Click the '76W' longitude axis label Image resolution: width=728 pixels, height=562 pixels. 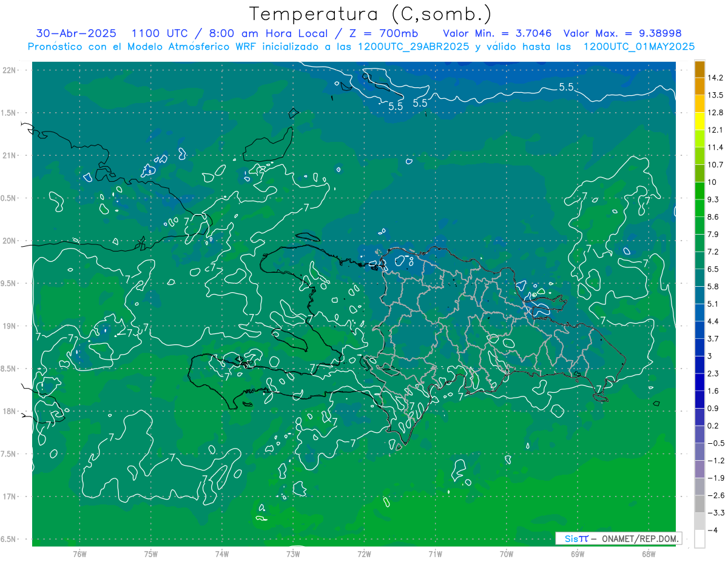79,554
